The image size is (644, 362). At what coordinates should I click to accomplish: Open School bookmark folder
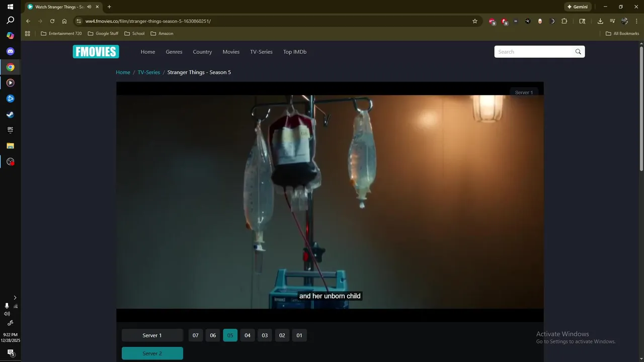(134, 34)
